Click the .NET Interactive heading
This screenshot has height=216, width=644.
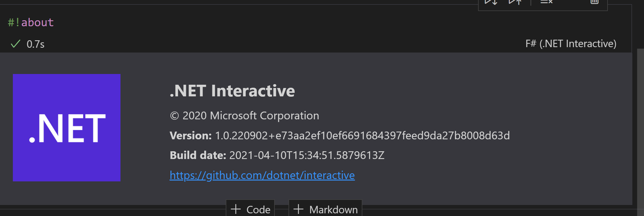[232, 91]
